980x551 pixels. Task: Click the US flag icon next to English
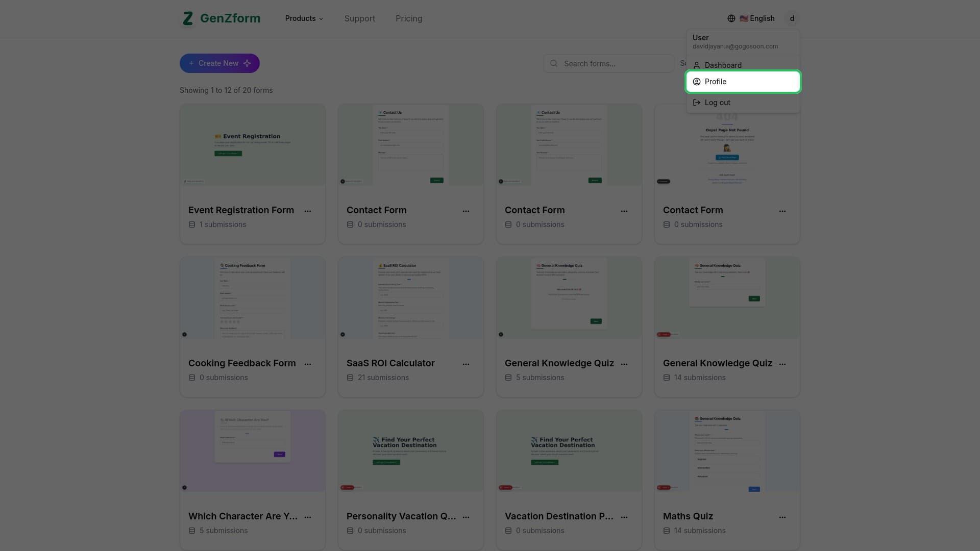pyautogui.click(x=743, y=18)
